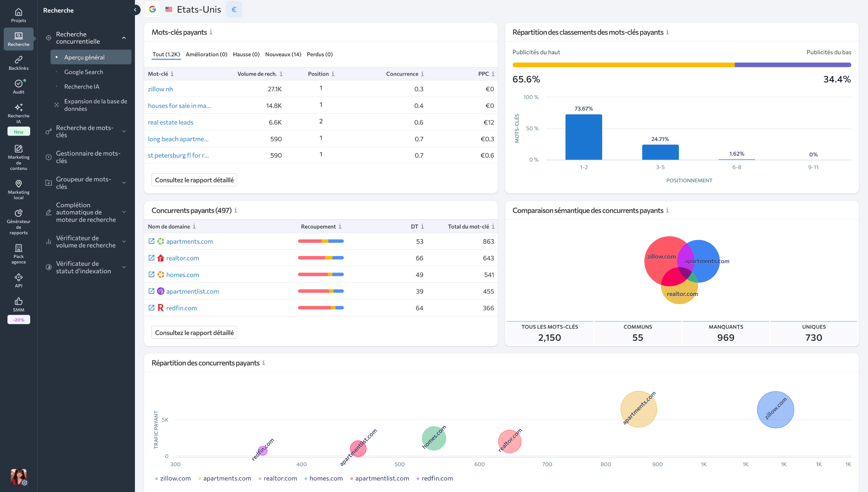
Task: Open the zillow nh keyword link
Action: click(x=160, y=89)
